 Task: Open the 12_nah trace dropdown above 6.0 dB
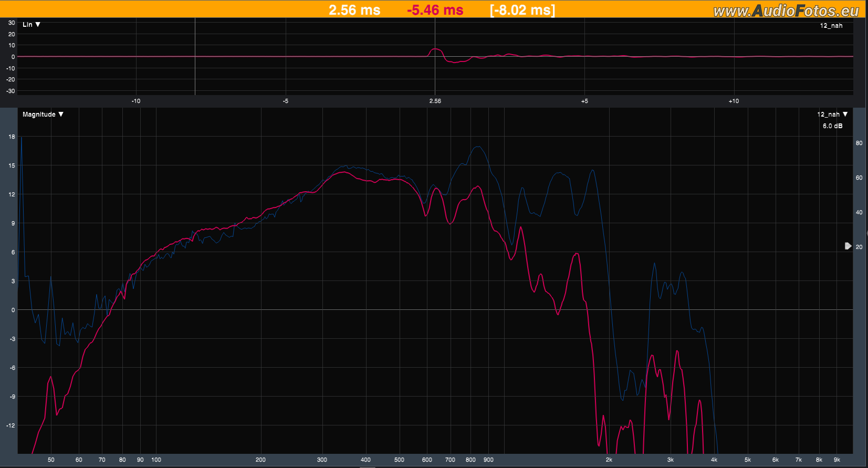pos(832,115)
